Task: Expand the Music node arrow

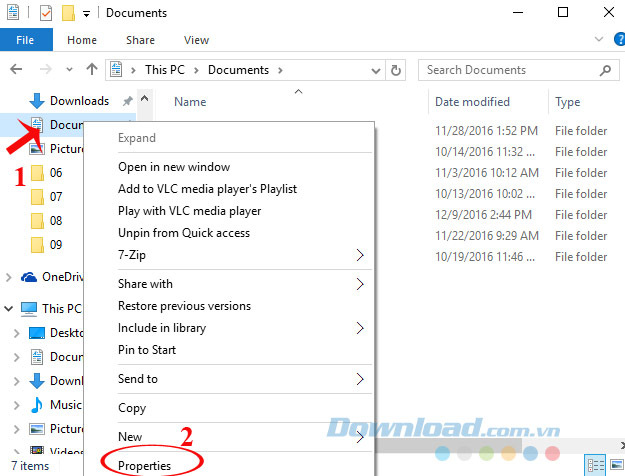Action: point(16,405)
